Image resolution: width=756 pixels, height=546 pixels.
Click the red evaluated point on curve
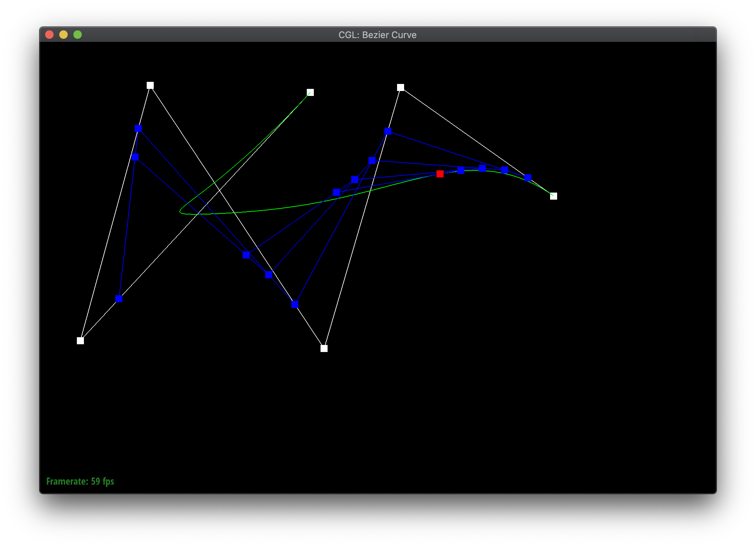point(440,174)
